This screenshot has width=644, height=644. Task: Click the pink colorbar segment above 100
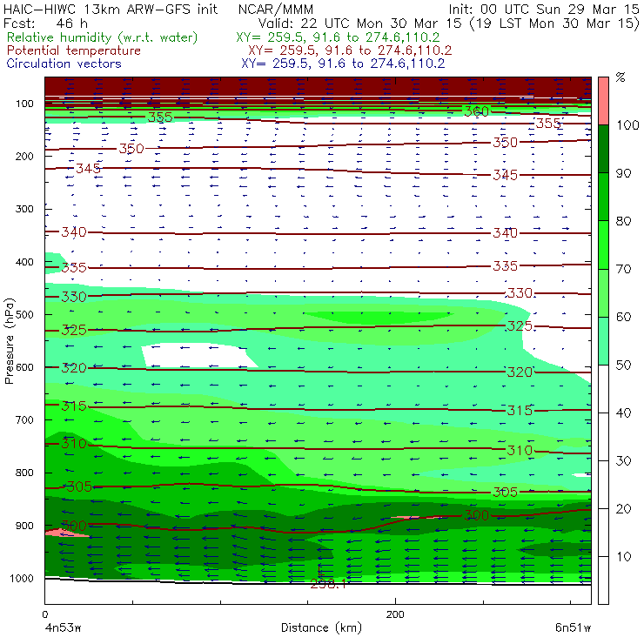click(x=603, y=101)
